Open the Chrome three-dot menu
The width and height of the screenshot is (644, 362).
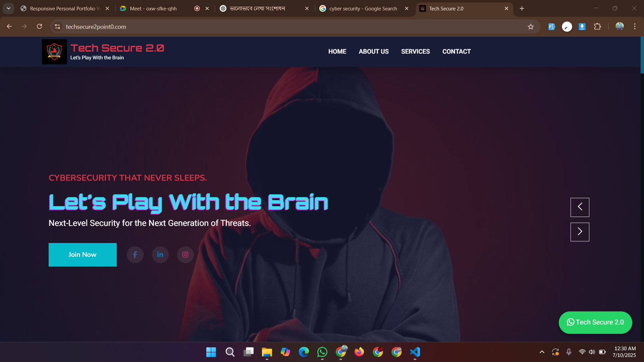coord(635,26)
